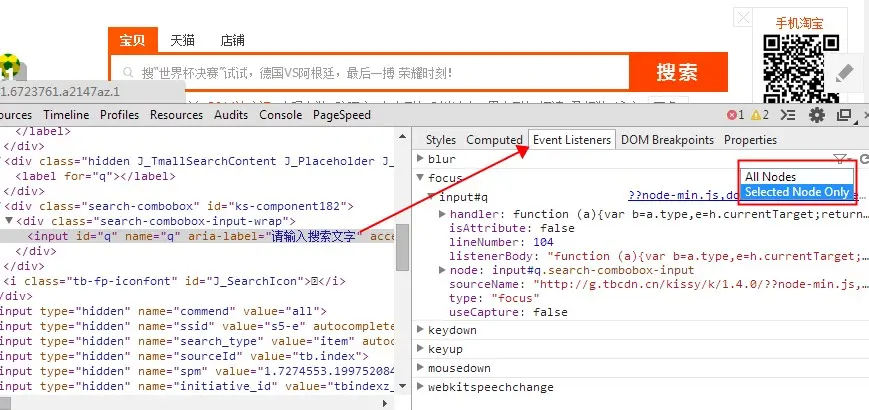Select the i id="J_SearchIcon" node
The height and width of the screenshot is (410, 869).
(x=174, y=281)
